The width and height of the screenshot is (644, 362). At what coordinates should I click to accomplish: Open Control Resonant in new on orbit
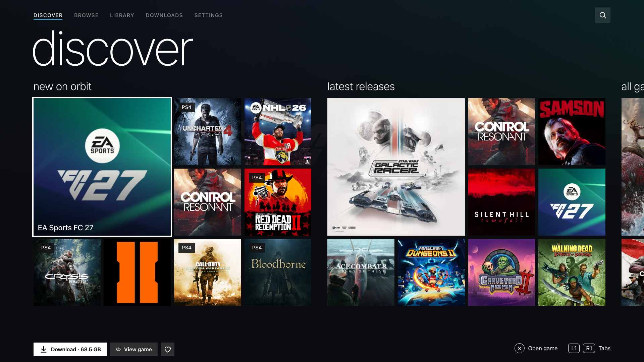208,202
